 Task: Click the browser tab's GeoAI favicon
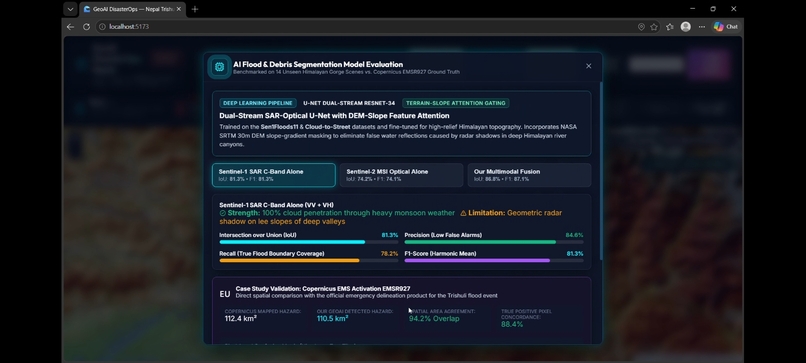click(x=87, y=9)
